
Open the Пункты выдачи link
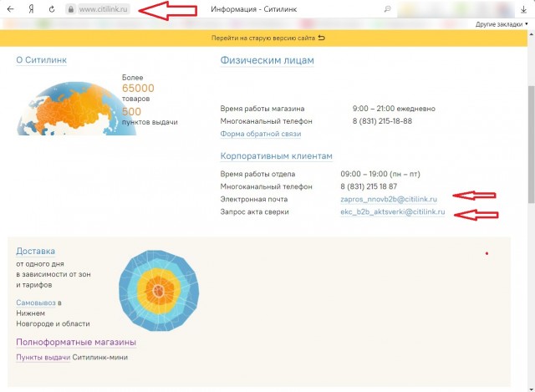coord(43,358)
